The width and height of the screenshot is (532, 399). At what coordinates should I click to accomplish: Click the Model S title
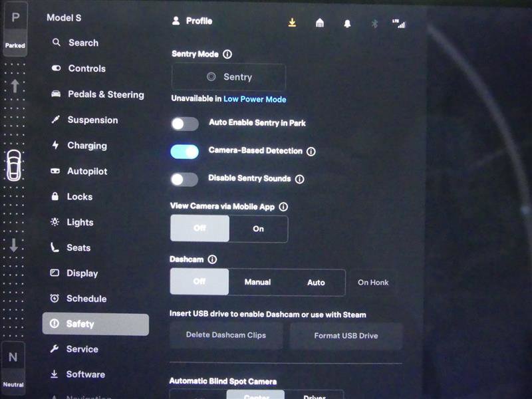point(64,18)
